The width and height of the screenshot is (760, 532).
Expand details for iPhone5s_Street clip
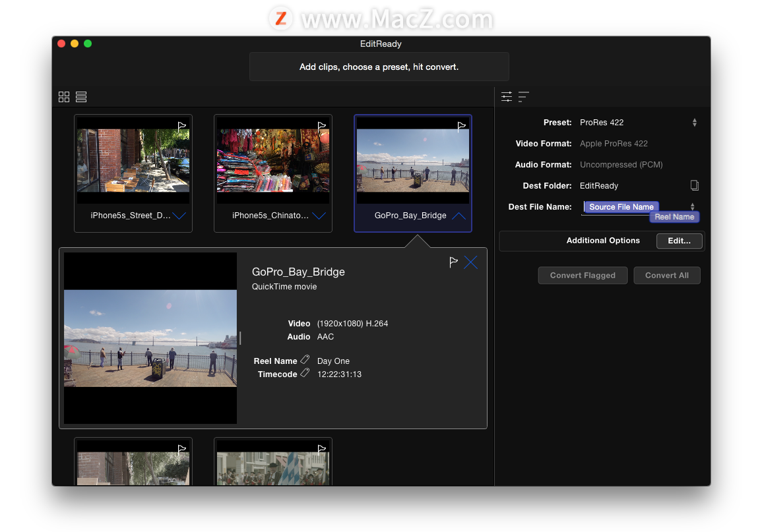179,216
